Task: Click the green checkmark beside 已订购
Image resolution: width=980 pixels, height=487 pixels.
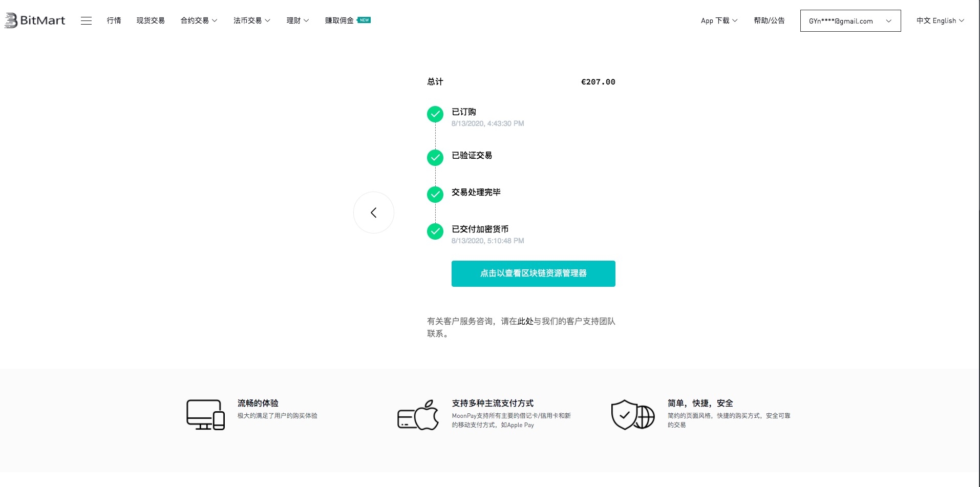Action: (435, 114)
